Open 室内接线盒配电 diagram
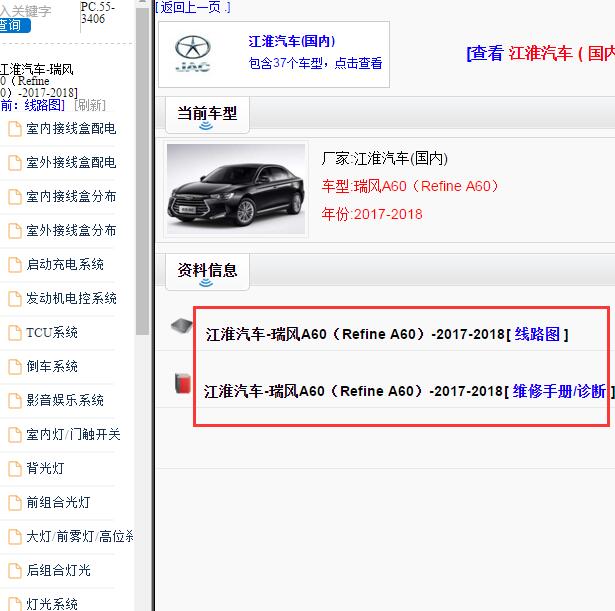 [x=71, y=129]
